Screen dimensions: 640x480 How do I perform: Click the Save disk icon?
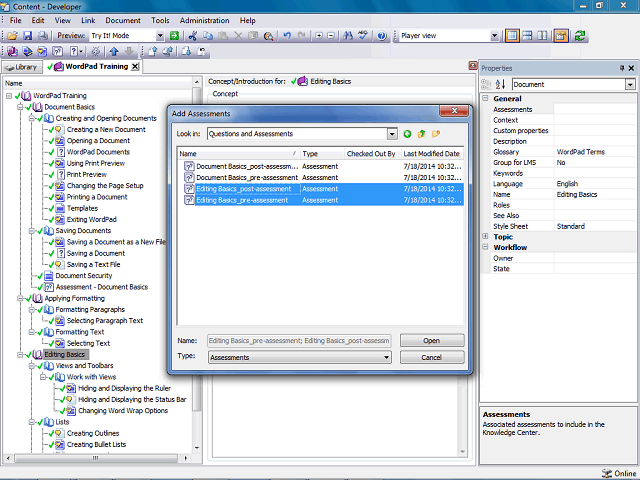pyautogui.click(x=27, y=36)
